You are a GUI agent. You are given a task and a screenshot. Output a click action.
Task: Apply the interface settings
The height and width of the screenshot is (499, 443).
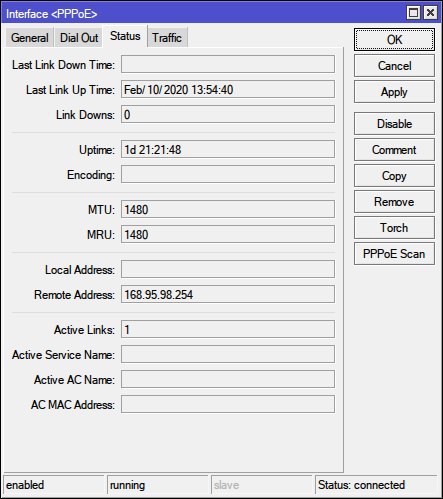(x=394, y=92)
